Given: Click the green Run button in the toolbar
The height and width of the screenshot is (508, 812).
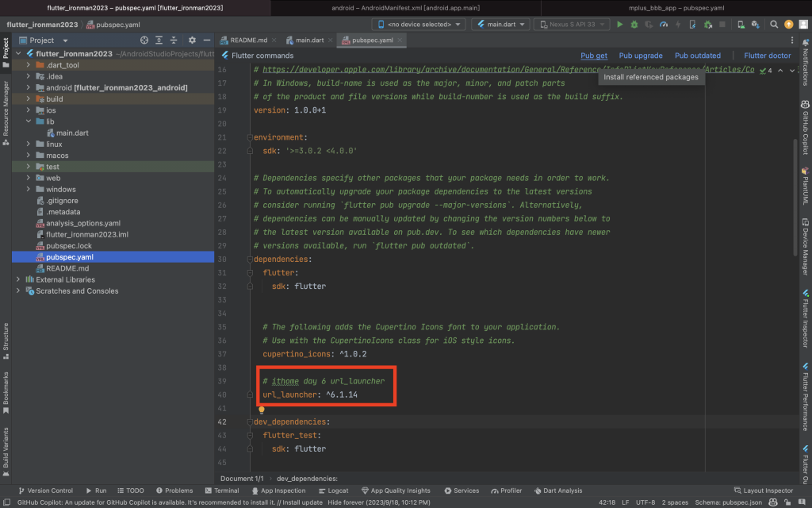Looking at the screenshot, I should point(619,25).
